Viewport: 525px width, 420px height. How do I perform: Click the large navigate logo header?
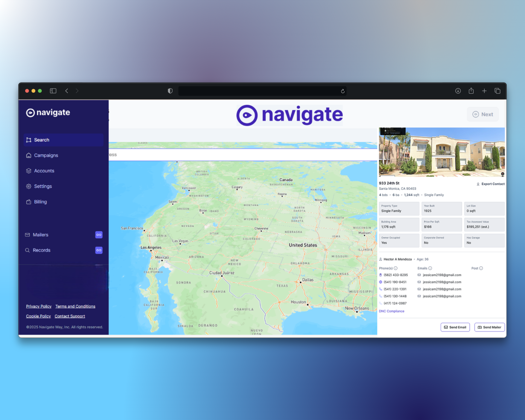pos(290,115)
